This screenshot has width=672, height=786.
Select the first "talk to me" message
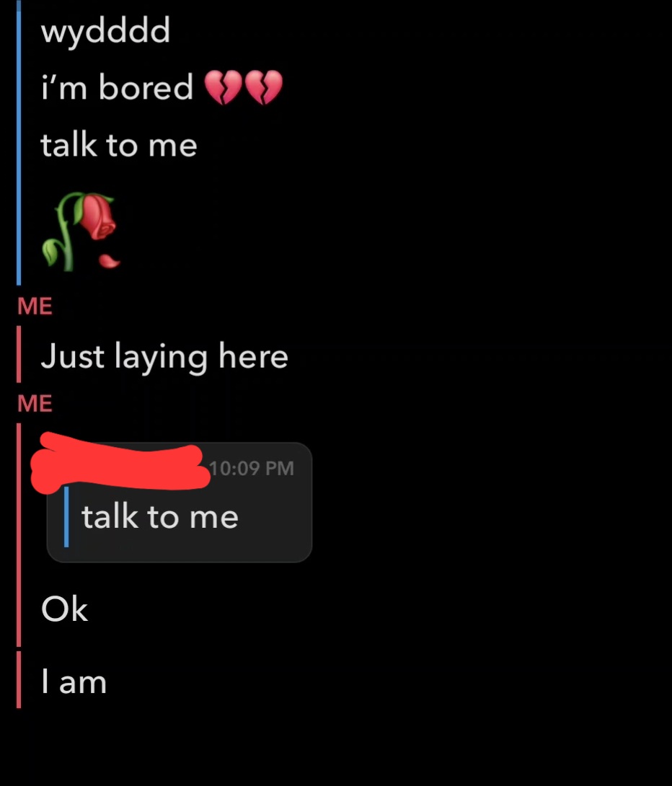(119, 145)
